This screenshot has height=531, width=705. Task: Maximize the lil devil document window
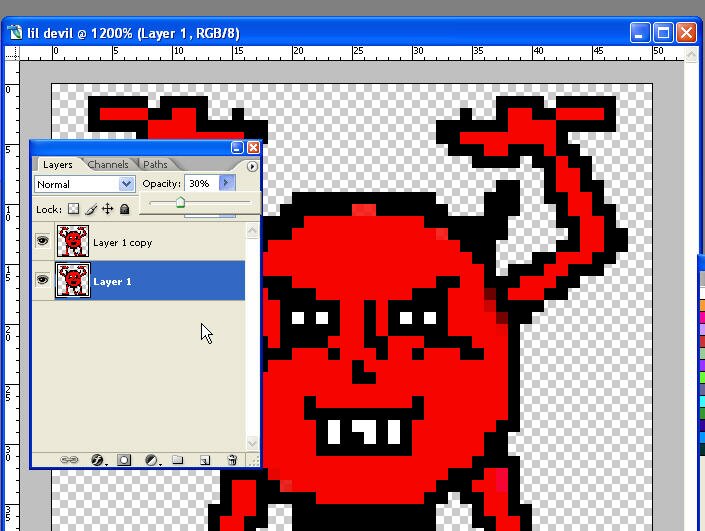tap(663, 33)
